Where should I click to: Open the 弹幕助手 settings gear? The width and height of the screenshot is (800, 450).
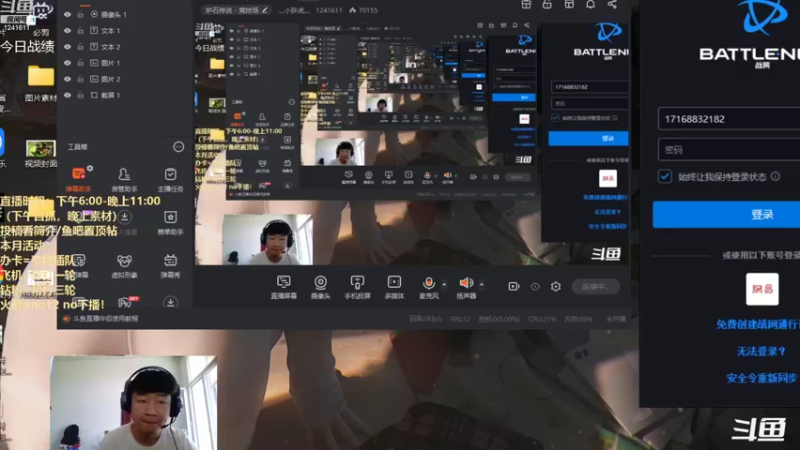click(x=90, y=168)
